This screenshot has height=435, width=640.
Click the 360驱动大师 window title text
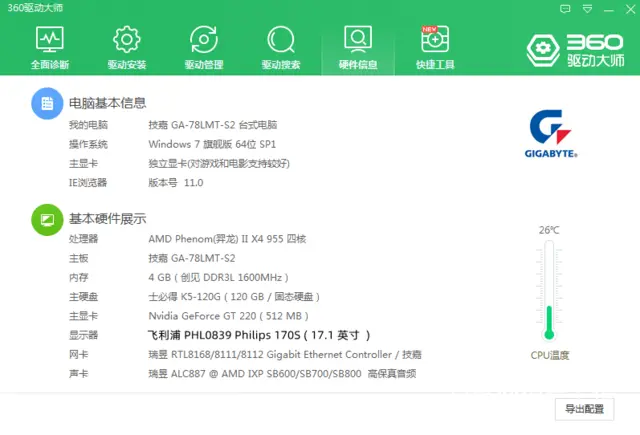tap(35, 8)
